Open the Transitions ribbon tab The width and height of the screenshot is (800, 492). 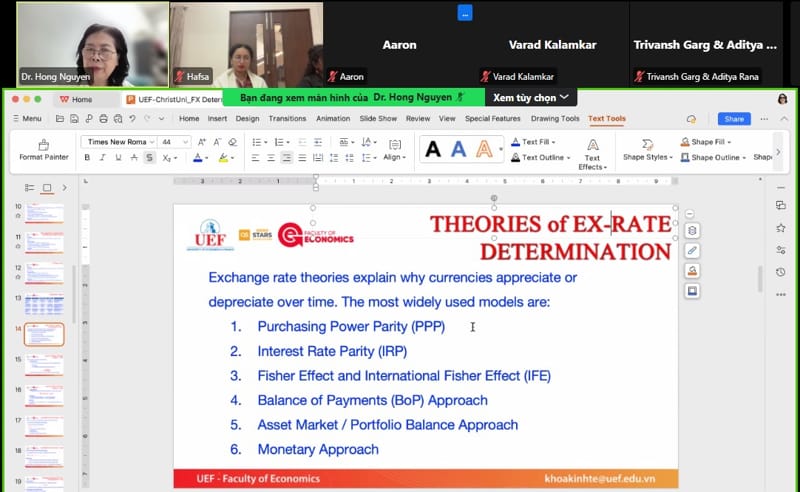[x=287, y=119]
